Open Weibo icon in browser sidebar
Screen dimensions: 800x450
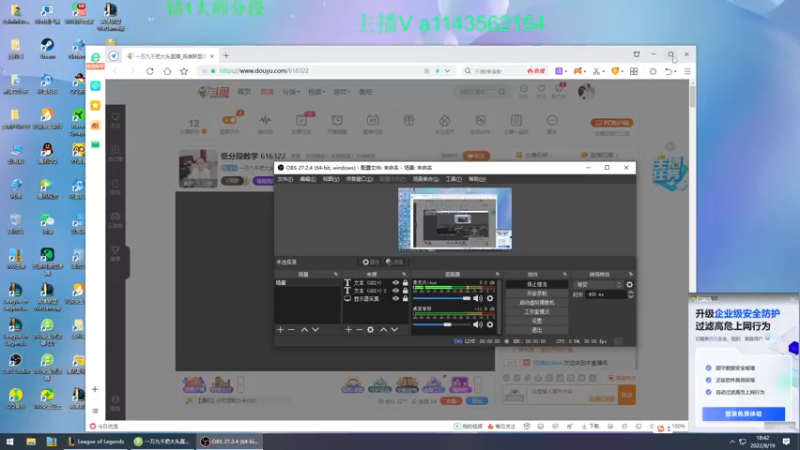pos(95,125)
